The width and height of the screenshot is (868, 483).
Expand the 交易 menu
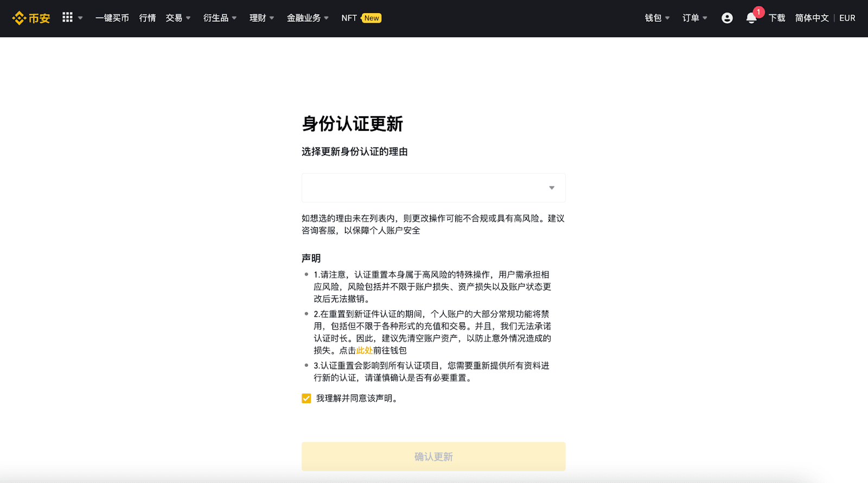pyautogui.click(x=178, y=18)
